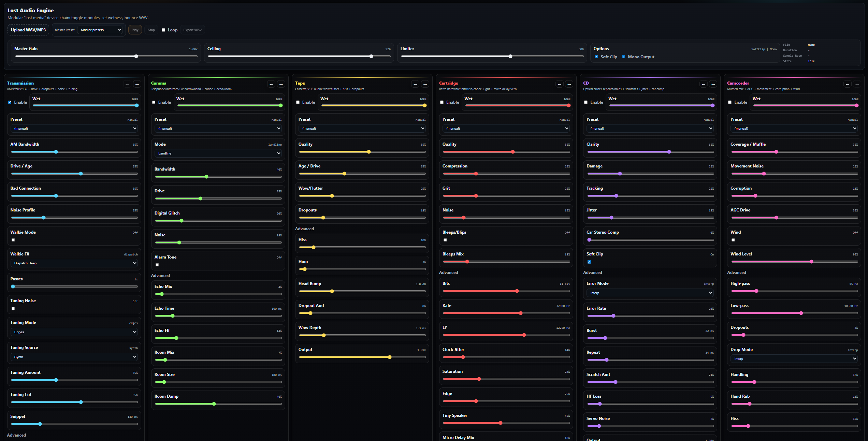868x441 pixels.
Task: Move the Camcorder module left with its arrow
Action: click(x=847, y=84)
